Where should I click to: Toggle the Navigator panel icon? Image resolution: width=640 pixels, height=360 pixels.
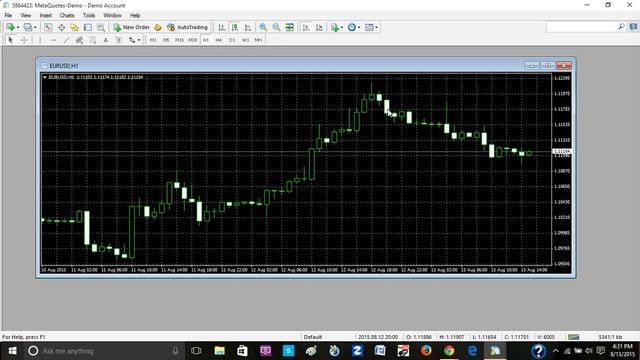tap(74, 27)
